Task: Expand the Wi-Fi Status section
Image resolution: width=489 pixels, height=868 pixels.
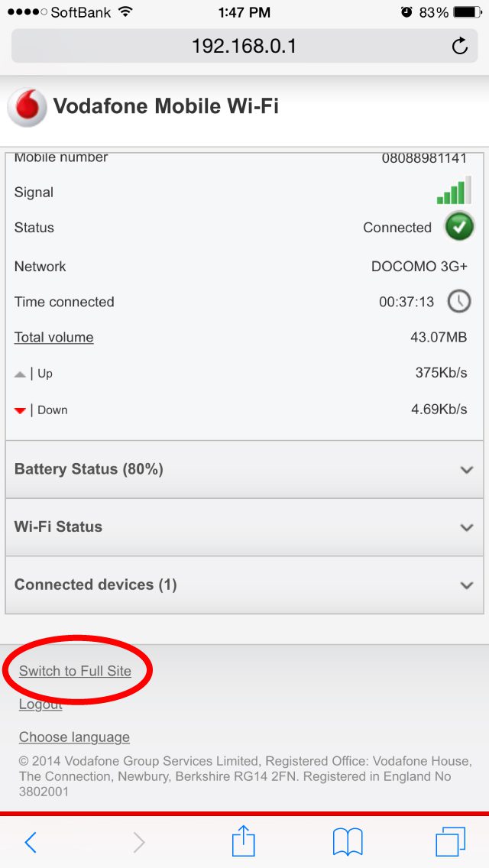Action: pyautogui.click(x=244, y=526)
